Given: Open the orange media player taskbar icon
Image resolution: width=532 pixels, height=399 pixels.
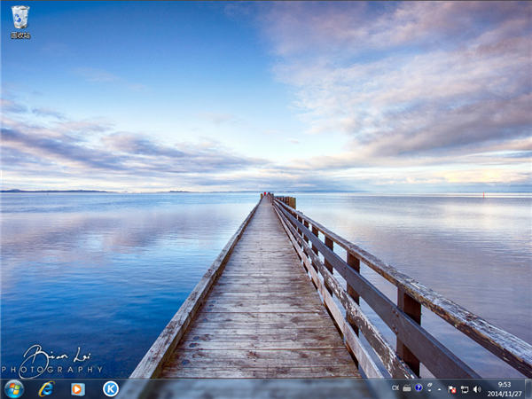Looking at the screenshot, I should [x=78, y=388].
